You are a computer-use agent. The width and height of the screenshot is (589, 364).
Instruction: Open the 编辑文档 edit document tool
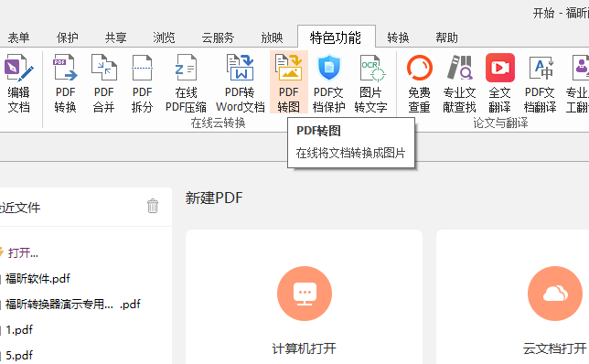(18, 83)
